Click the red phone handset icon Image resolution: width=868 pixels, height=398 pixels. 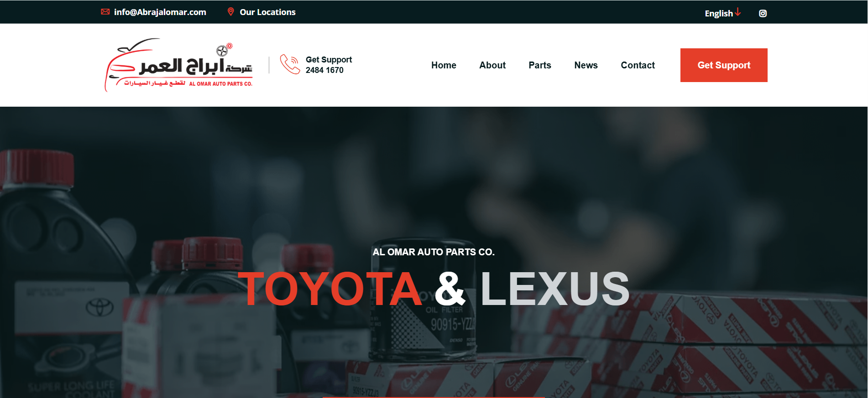[x=289, y=64]
